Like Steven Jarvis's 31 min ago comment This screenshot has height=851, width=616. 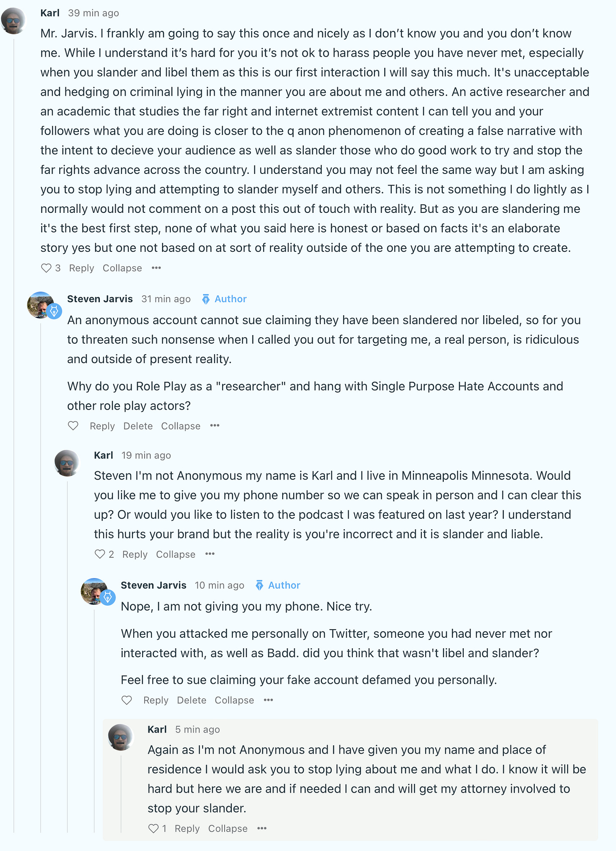(x=73, y=426)
